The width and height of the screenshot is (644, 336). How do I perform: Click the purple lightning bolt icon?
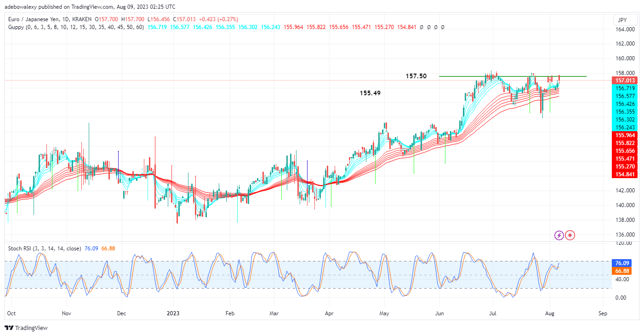pyautogui.click(x=559, y=235)
